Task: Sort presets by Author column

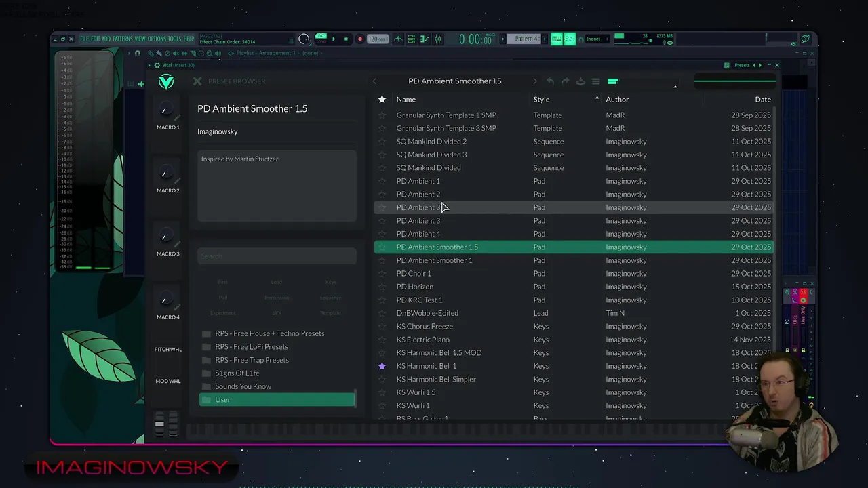Action: click(x=617, y=100)
